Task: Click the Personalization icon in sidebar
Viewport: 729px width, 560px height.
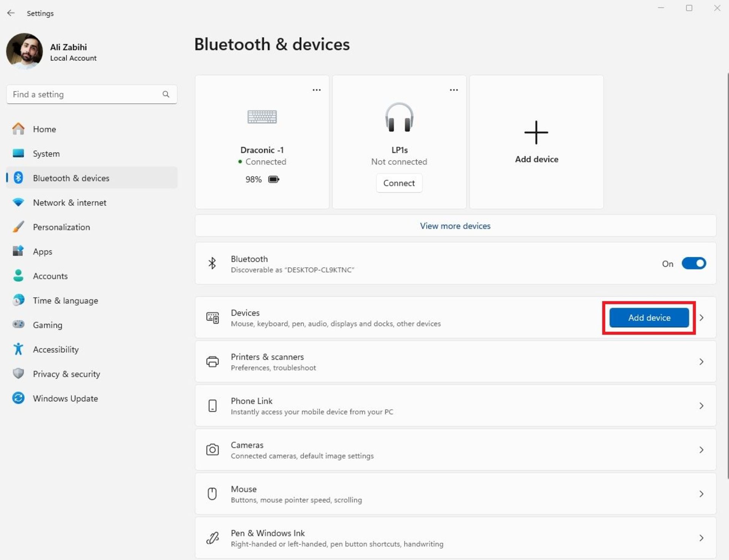Action: pos(17,227)
